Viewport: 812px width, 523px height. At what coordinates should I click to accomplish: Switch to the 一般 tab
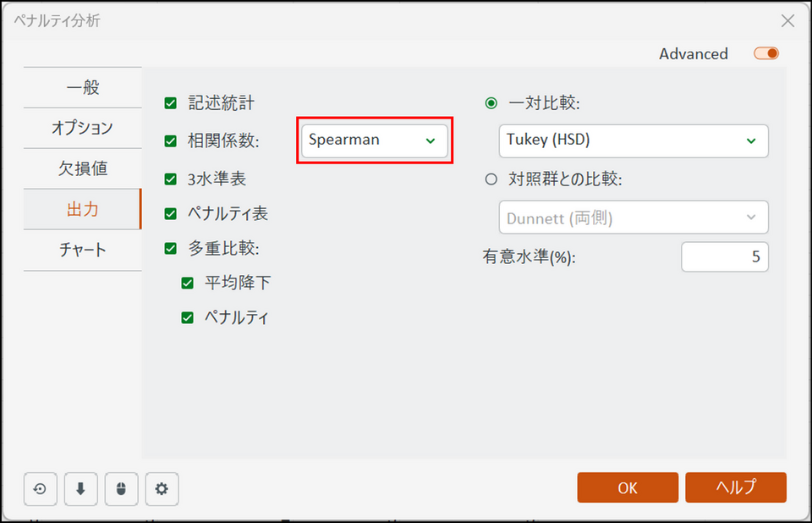tap(82, 87)
